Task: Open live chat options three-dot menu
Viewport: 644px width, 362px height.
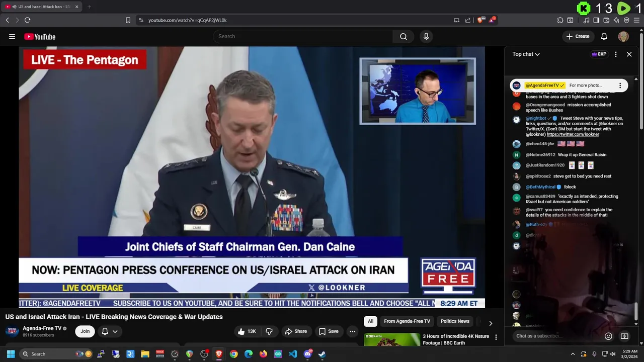Action: 615,54
